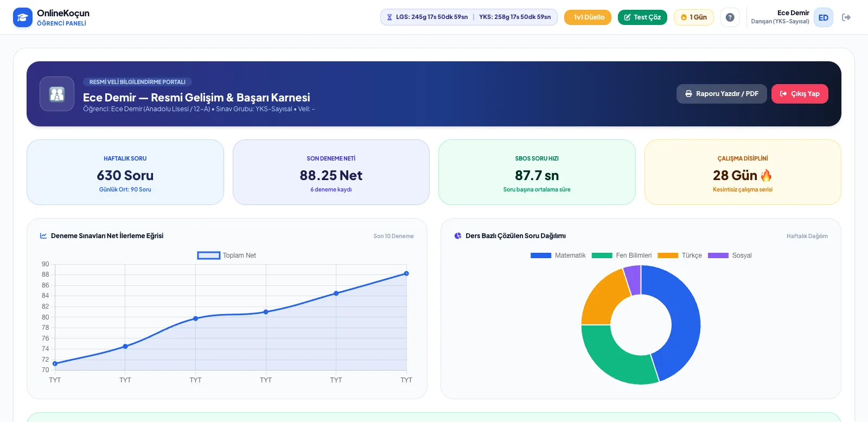The width and height of the screenshot is (868, 422).
Task: Click the "6 deneme kaydı" text
Action: coord(331,189)
